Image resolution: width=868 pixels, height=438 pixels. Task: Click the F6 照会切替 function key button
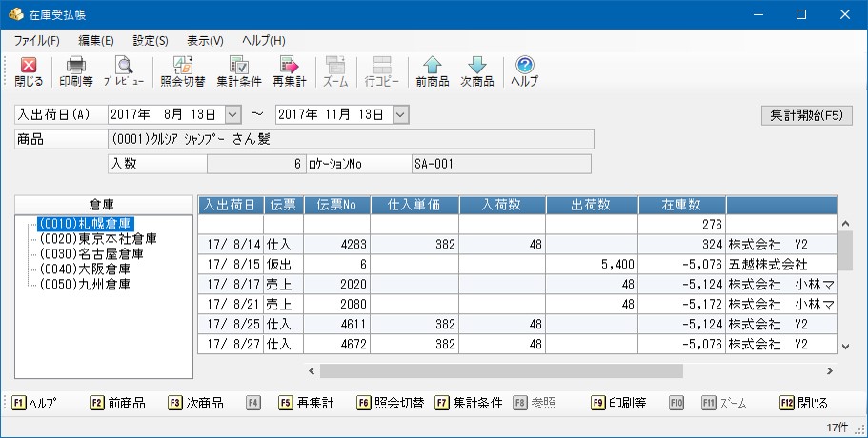point(391,403)
